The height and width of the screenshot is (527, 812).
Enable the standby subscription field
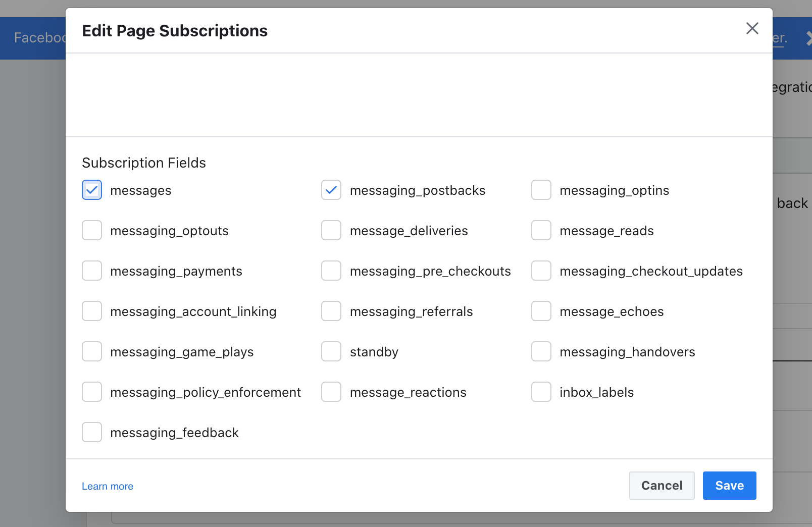point(331,352)
